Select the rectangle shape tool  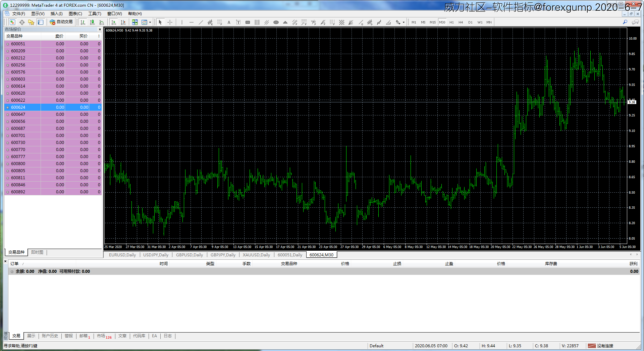[248, 22]
